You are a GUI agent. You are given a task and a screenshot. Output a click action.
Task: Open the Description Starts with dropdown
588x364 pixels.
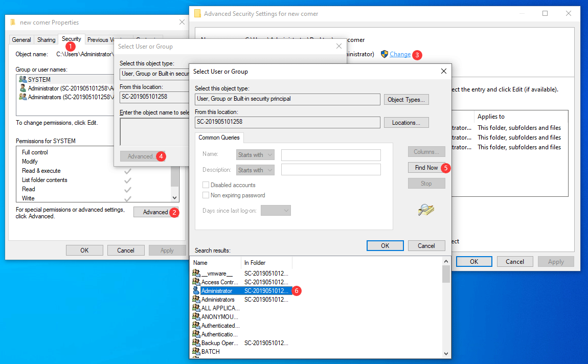click(x=255, y=169)
